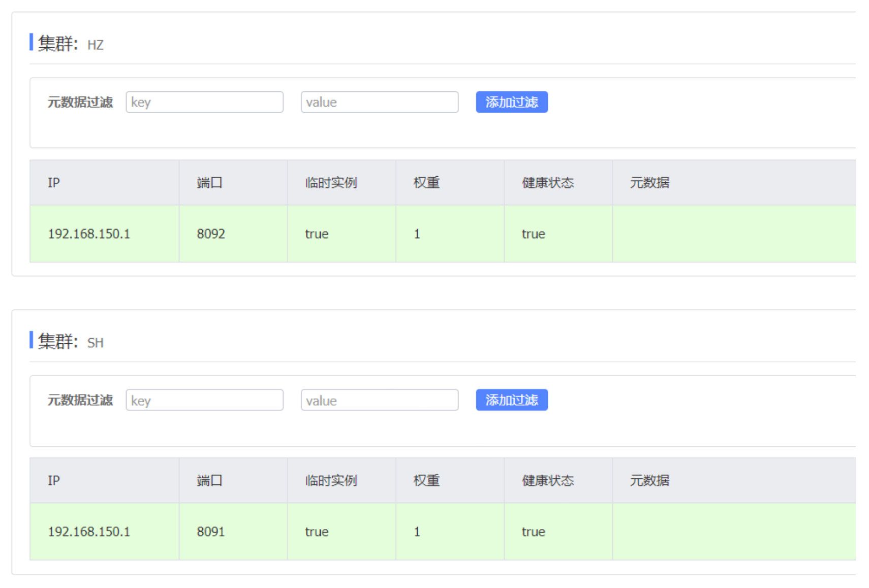This screenshot has height=588, width=869.
Task: Click the value input in HZ cluster filter
Action: click(379, 102)
